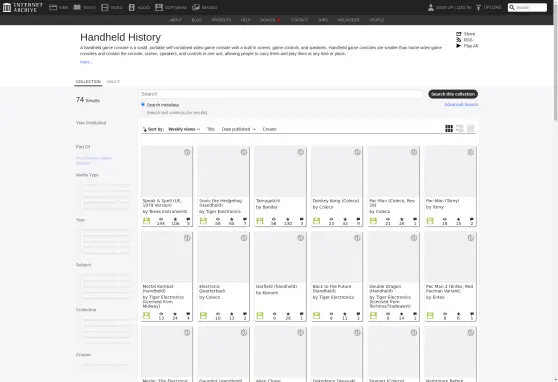This screenshot has height=382, width=558.
Task: Open the Software section in top navigation
Action: tap(171, 7)
